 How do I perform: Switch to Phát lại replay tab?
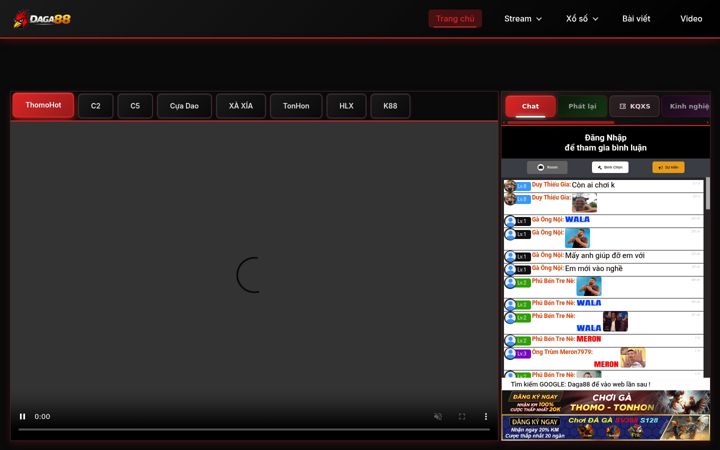click(x=582, y=106)
